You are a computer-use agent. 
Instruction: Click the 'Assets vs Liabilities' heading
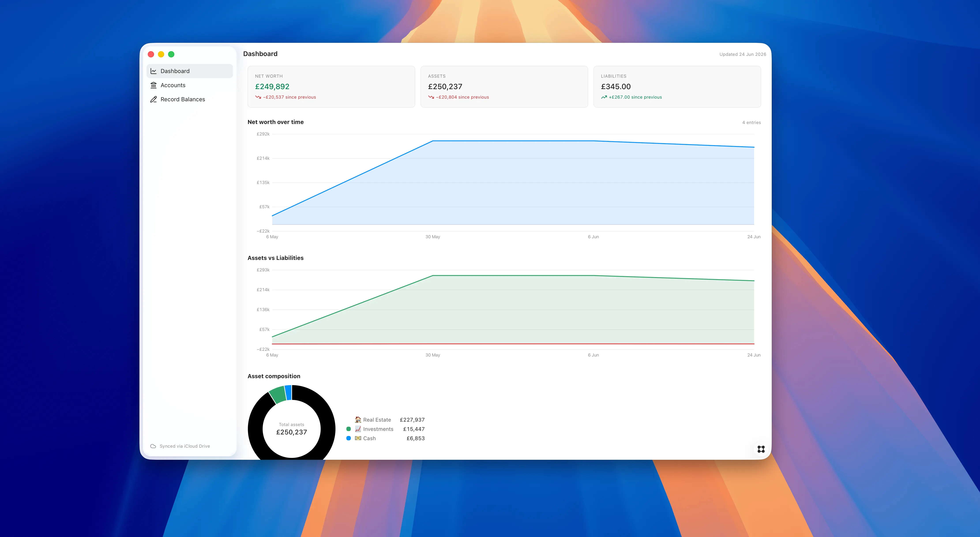coord(275,258)
